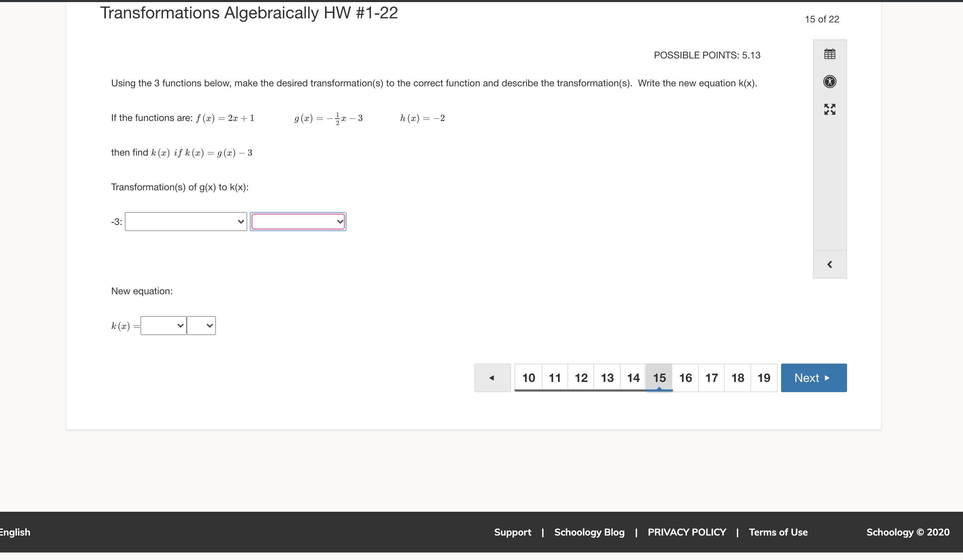Go to previous question arrow button

(x=492, y=378)
